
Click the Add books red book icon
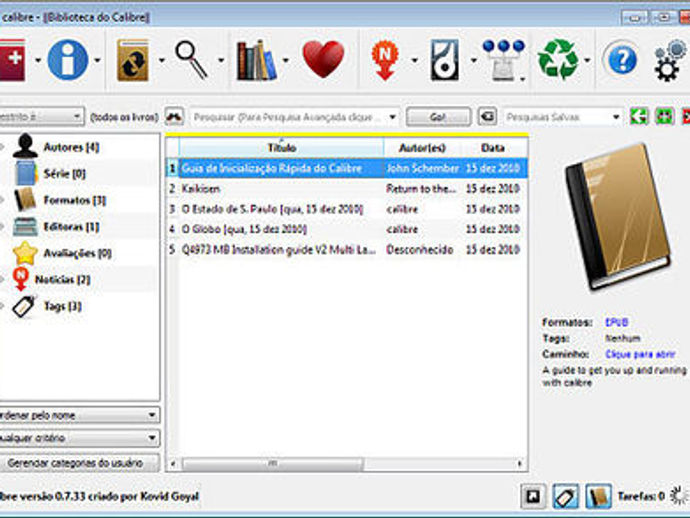[12, 59]
